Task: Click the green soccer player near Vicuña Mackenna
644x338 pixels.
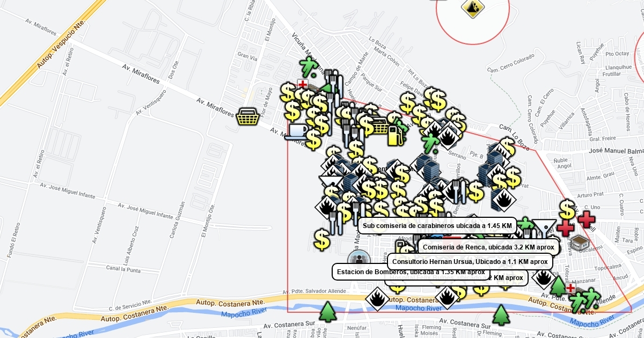Action: point(309,67)
